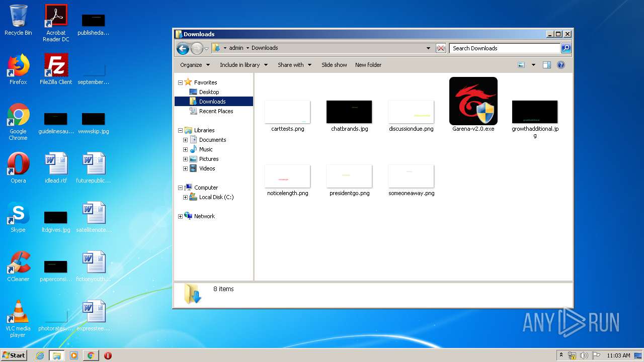Expand the Network tree node
This screenshot has width=644, height=362.
(x=180, y=216)
